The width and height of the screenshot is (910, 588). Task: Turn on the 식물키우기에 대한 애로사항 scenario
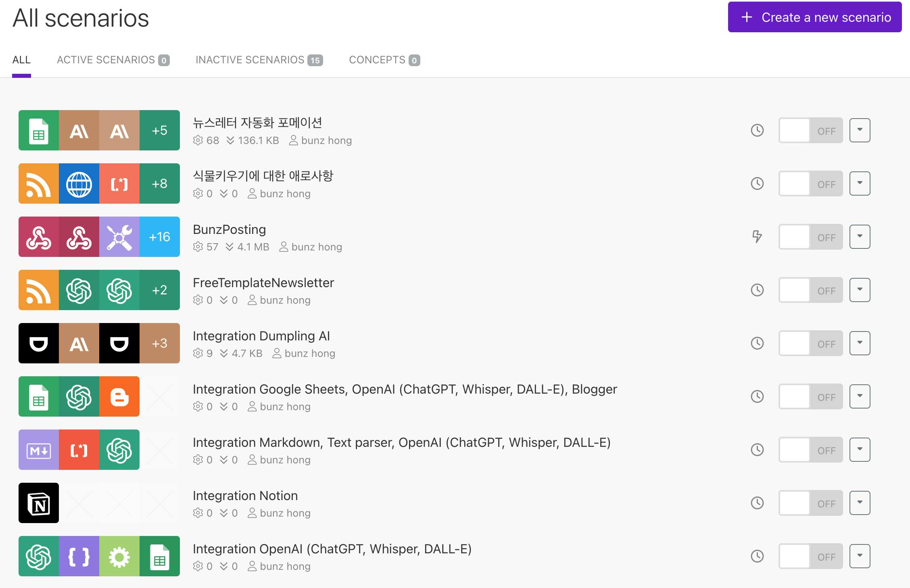pos(810,183)
